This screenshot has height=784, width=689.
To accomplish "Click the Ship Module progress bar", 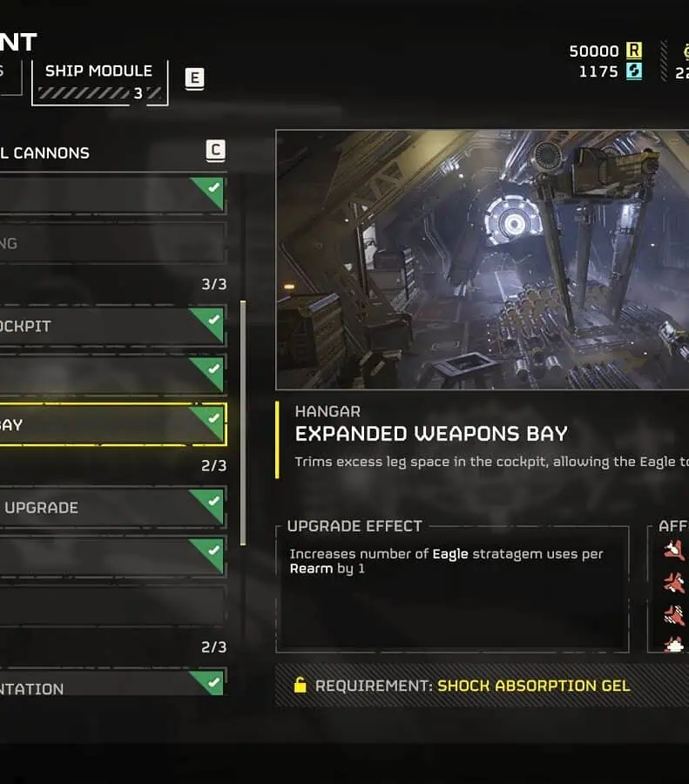I will pos(100,93).
